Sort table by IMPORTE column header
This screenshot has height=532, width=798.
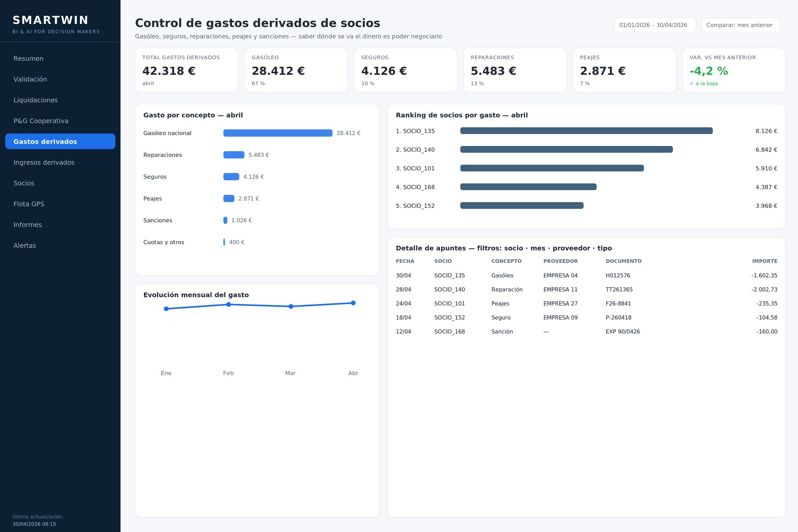(x=765, y=261)
